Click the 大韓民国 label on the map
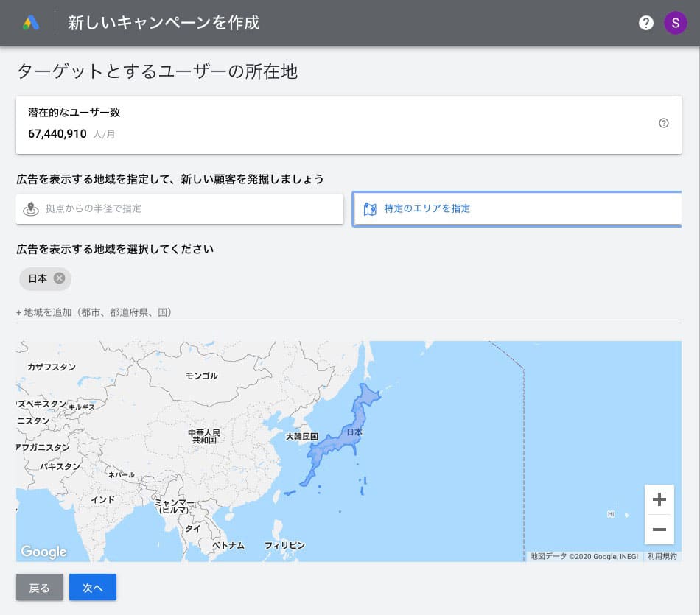Screen dimensions: 700x615 (x=302, y=437)
